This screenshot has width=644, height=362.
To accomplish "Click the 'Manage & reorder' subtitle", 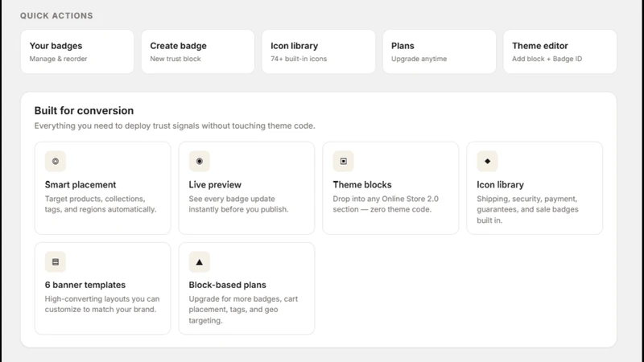I will click(58, 59).
